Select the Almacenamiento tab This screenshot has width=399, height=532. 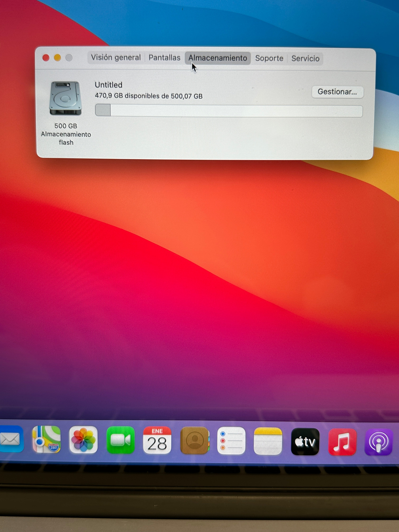218,58
